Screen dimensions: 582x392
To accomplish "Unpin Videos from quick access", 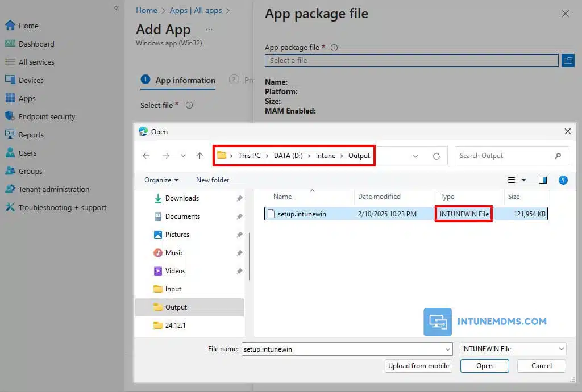I will click(x=240, y=271).
